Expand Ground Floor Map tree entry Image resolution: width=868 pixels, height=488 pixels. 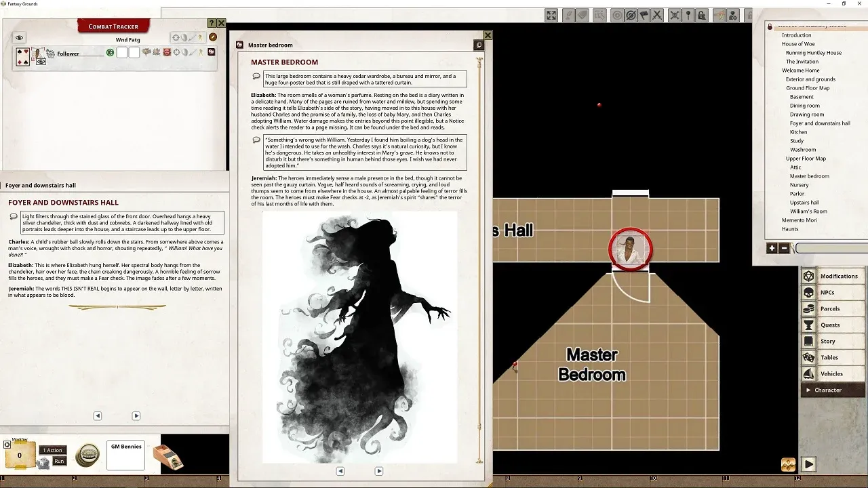808,88
